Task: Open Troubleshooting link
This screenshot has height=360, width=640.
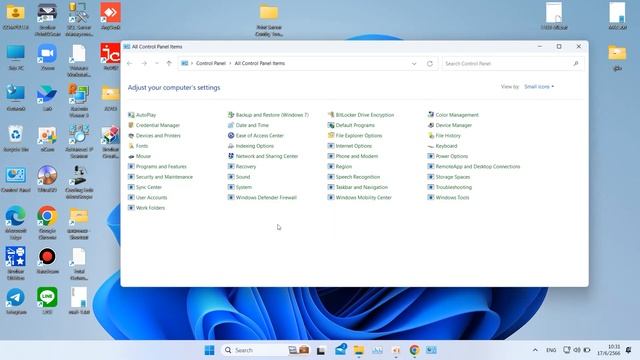Action: 453,187
